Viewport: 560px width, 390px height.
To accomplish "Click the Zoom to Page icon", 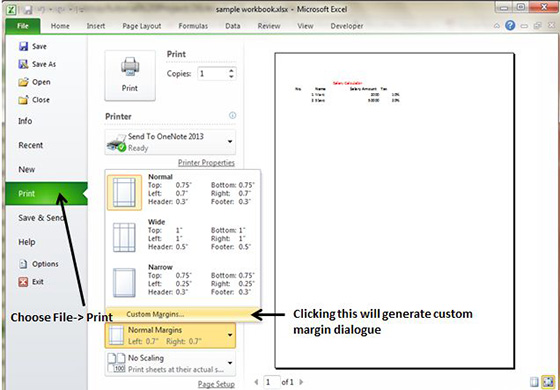I will click(547, 382).
